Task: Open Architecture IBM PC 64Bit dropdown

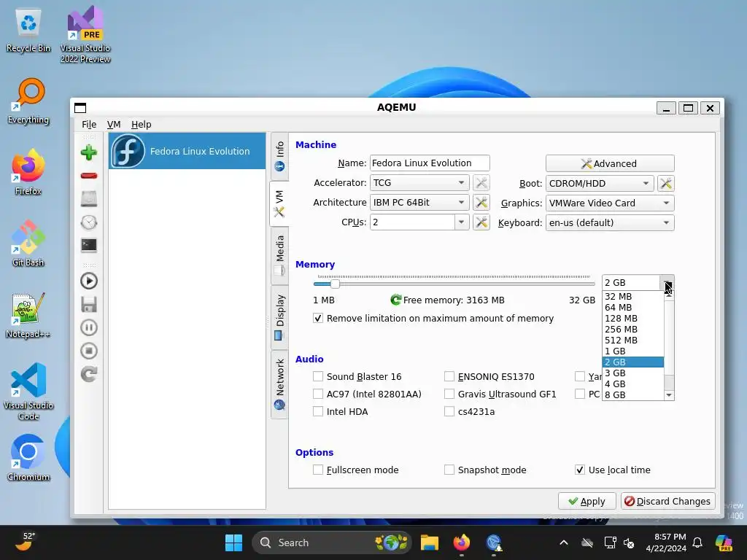Action: point(419,203)
